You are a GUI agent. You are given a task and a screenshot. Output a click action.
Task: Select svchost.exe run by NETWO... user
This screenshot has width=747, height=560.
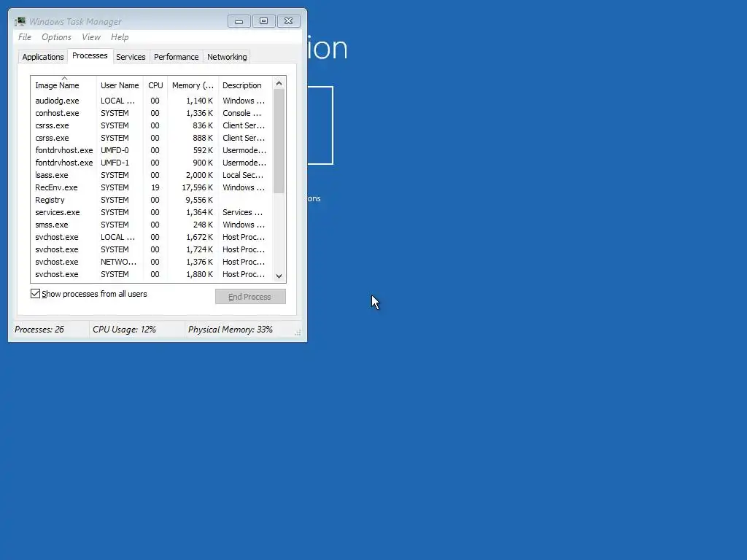pyautogui.click(x=152, y=262)
